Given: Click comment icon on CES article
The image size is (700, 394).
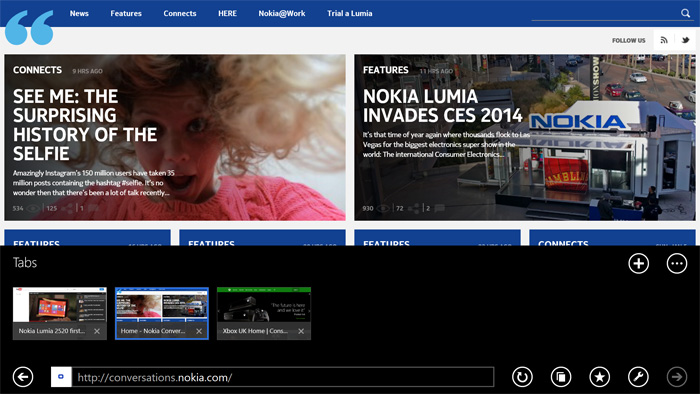Looking at the screenshot, I should point(440,208).
